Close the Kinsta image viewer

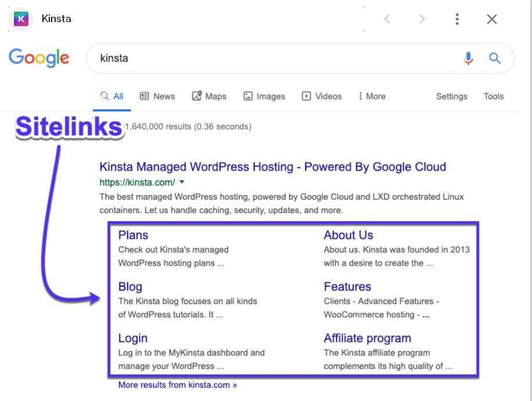[x=491, y=19]
